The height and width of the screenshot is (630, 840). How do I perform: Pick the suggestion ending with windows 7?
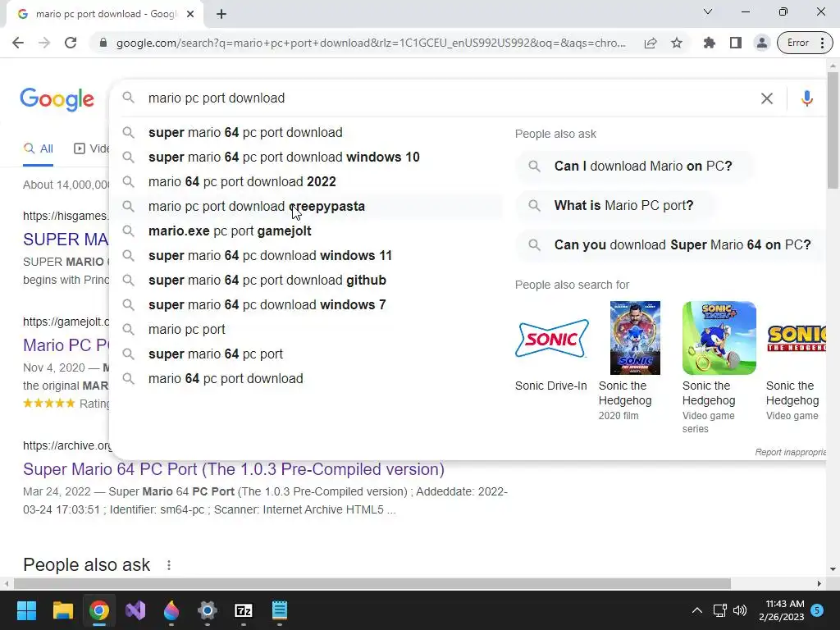(x=307, y=305)
